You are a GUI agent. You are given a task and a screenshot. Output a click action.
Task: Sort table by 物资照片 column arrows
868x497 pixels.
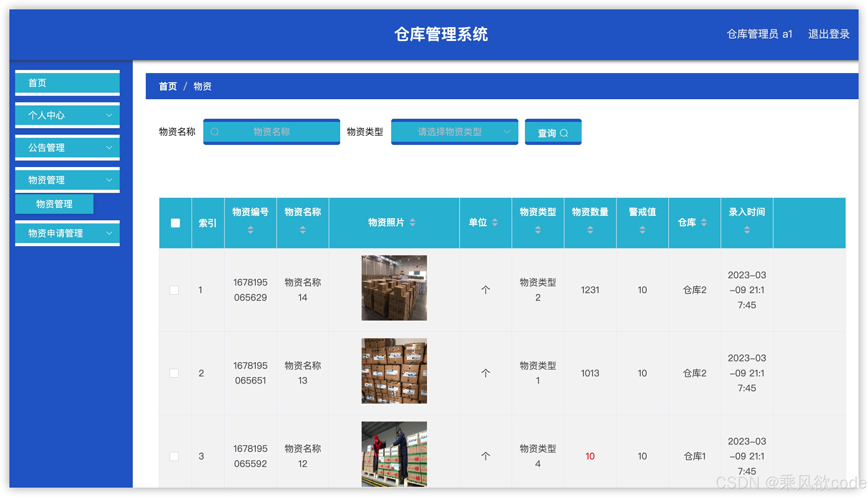[412, 223]
